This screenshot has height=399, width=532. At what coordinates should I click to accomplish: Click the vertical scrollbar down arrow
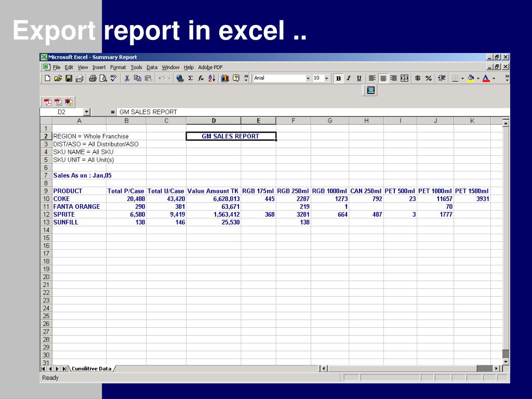(506, 362)
